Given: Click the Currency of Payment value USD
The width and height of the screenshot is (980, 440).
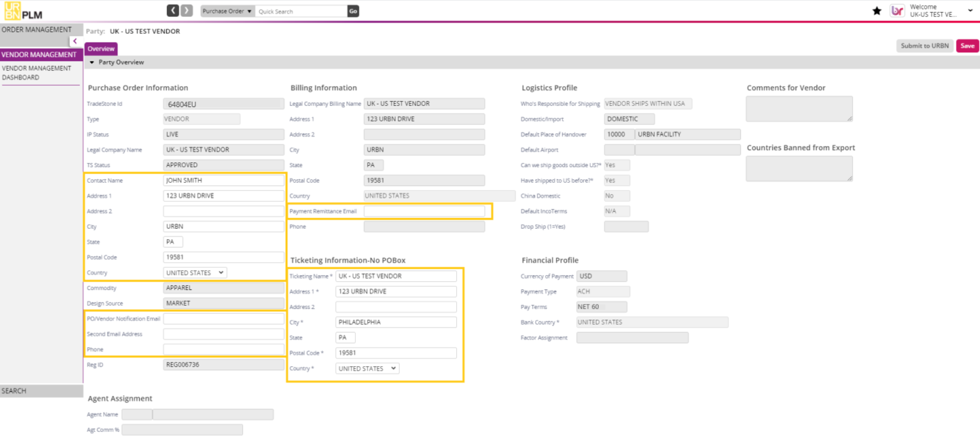Looking at the screenshot, I should tap(602, 276).
